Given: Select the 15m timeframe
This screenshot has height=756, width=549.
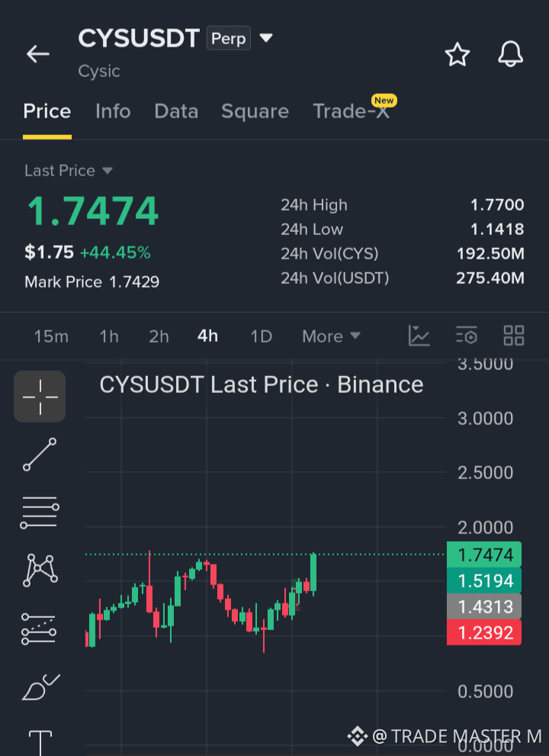Looking at the screenshot, I should [x=51, y=336].
